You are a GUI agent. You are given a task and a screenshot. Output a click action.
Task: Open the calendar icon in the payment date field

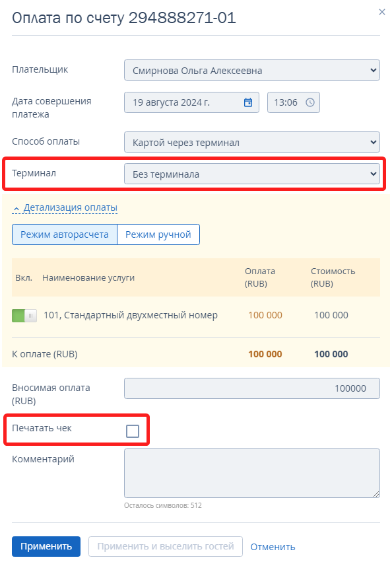click(x=248, y=102)
